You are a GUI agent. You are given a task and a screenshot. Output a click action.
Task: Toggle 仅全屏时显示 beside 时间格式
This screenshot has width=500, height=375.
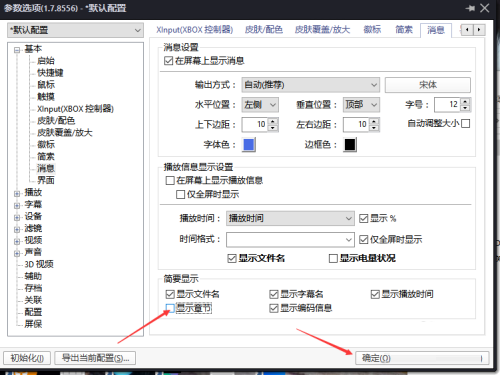(x=363, y=240)
